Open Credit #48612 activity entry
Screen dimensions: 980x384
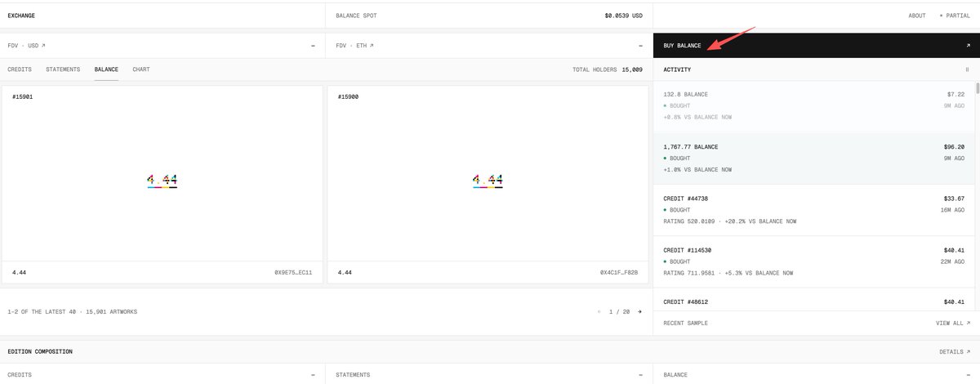pyautogui.click(x=814, y=300)
